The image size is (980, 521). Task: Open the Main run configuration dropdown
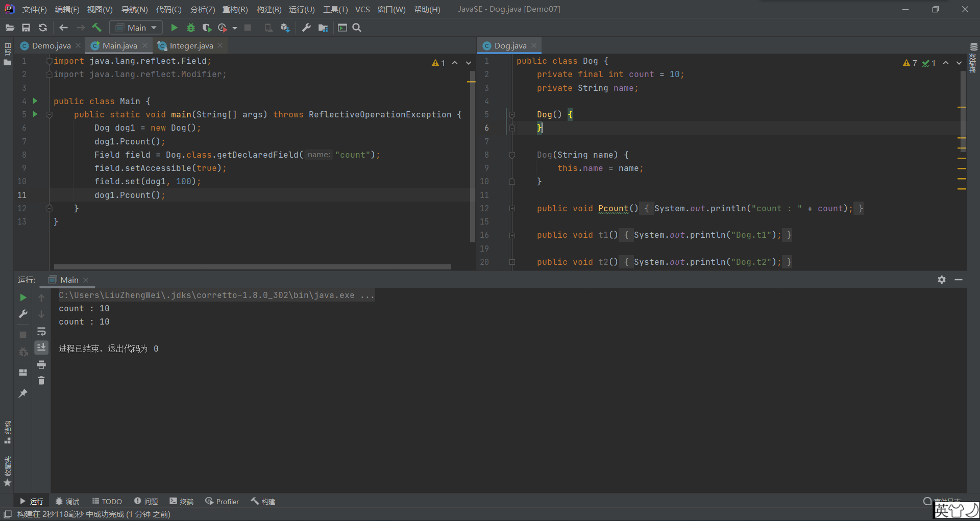click(x=136, y=28)
